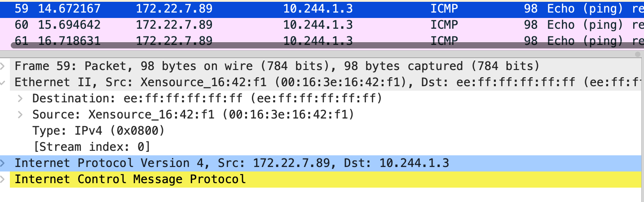Image resolution: width=644 pixels, height=202 pixels.
Task: Expand the Source Xensource_16:42:f1 arrow
Action: click(20, 115)
